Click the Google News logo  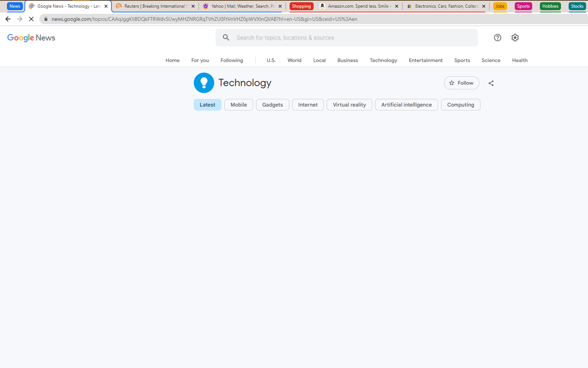coord(31,37)
